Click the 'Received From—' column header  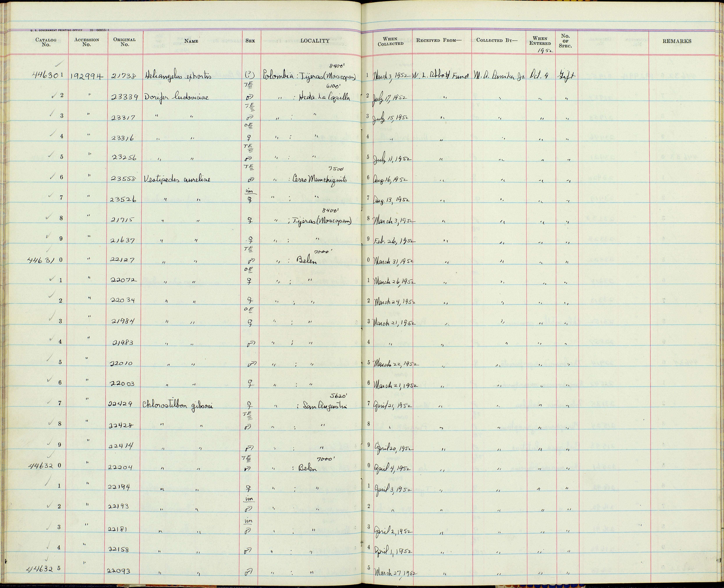439,40
